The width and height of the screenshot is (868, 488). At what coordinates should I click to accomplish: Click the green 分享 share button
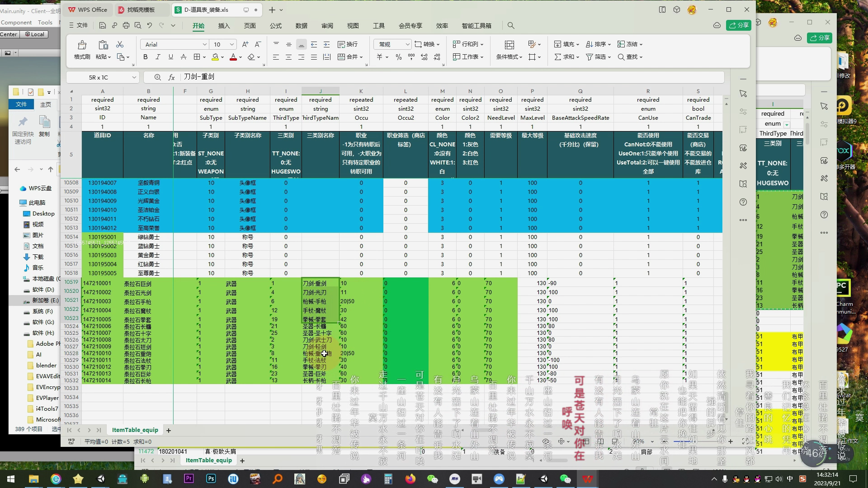point(738,25)
